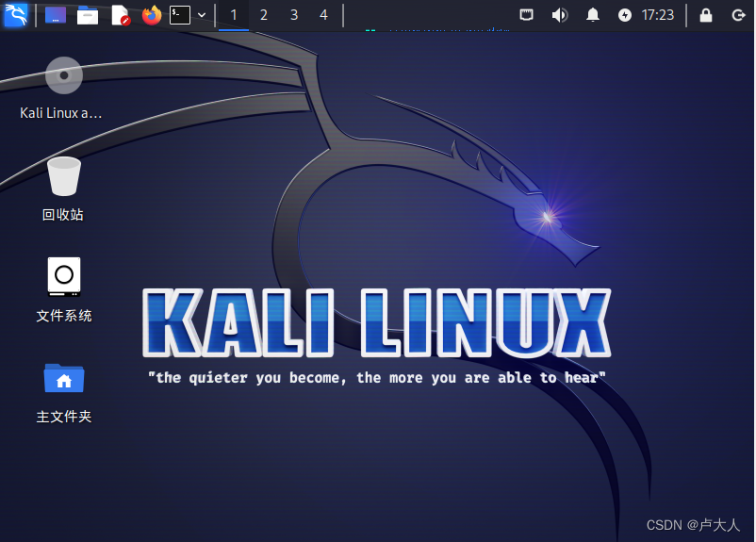The height and width of the screenshot is (542, 756).
Task: Launch Firefox browser from the panel
Action: point(152,15)
